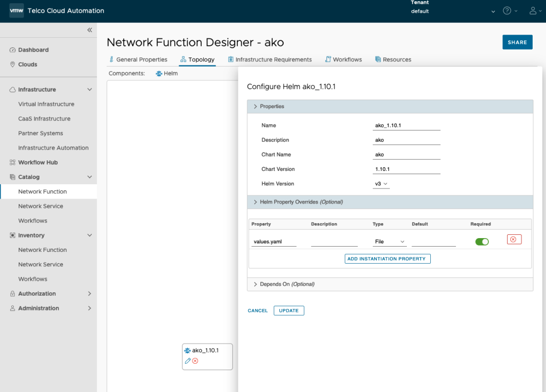
Task: Switch to Resources tab
Action: coord(393,60)
